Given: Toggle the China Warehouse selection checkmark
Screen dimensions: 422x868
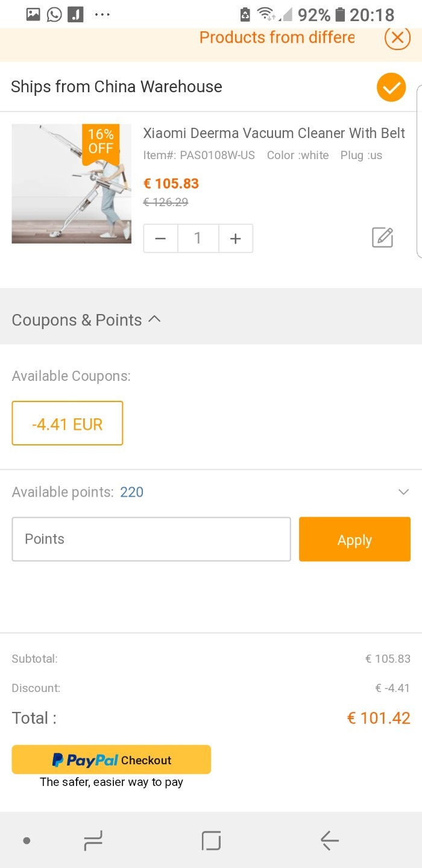Looking at the screenshot, I should (x=391, y=87).
